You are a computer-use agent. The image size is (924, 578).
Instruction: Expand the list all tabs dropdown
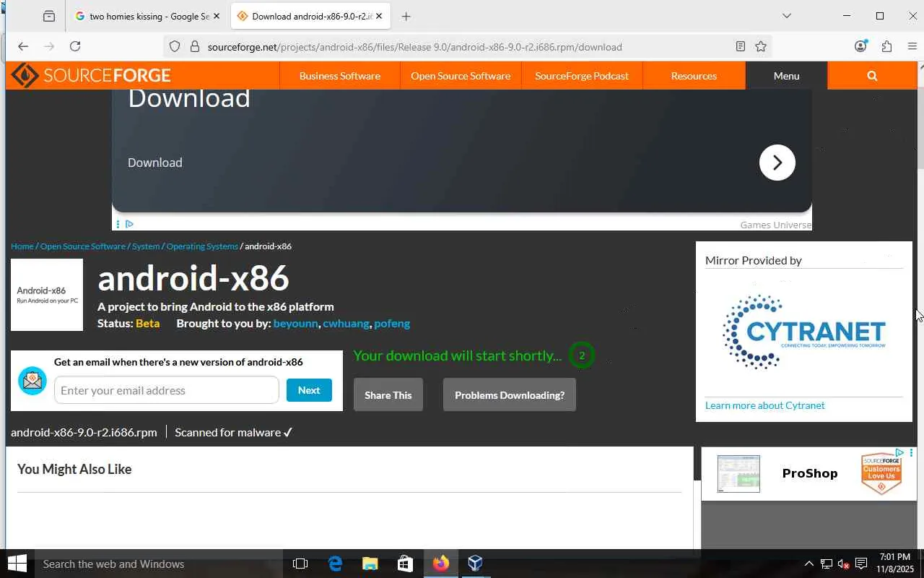pos(787,16)
